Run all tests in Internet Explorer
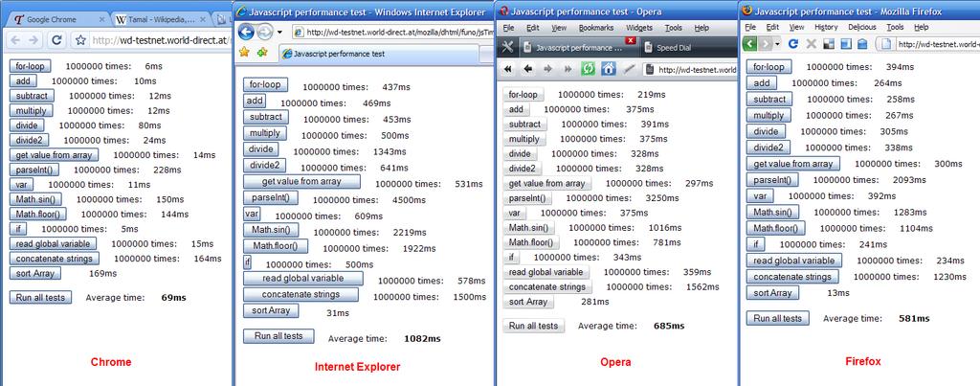 click(x=278, y=336)
